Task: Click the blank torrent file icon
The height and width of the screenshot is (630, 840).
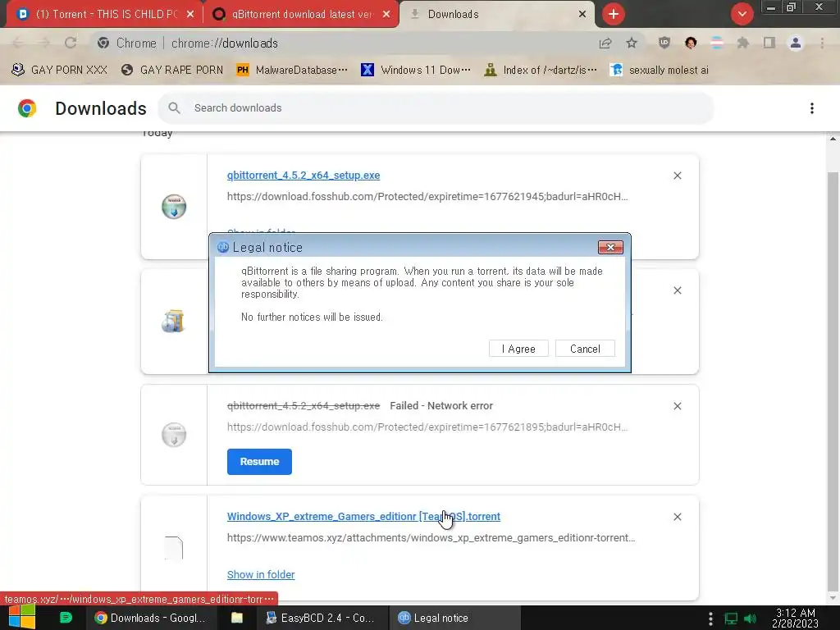Action: pos(174,547)
